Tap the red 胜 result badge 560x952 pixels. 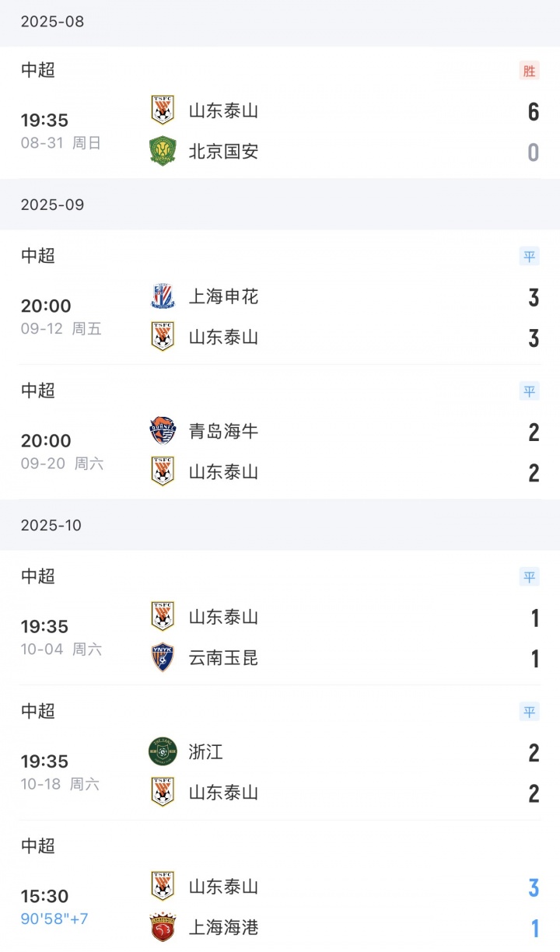529,72
